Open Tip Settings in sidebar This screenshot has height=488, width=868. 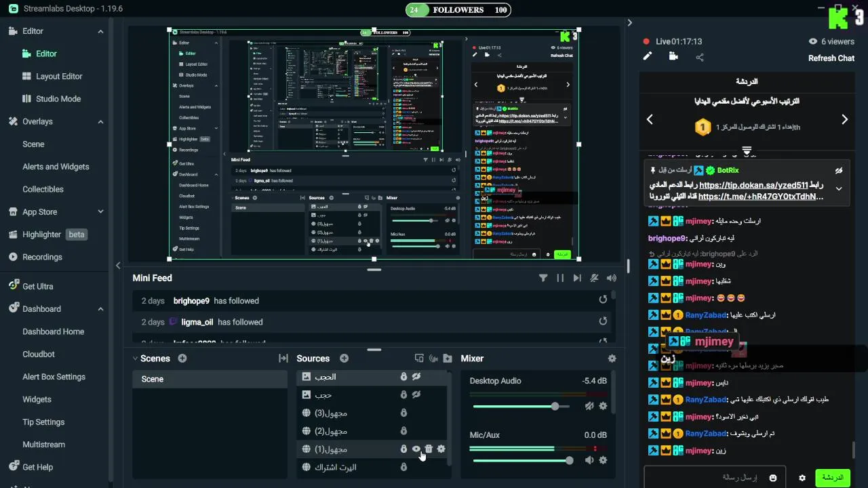point(43,422)
